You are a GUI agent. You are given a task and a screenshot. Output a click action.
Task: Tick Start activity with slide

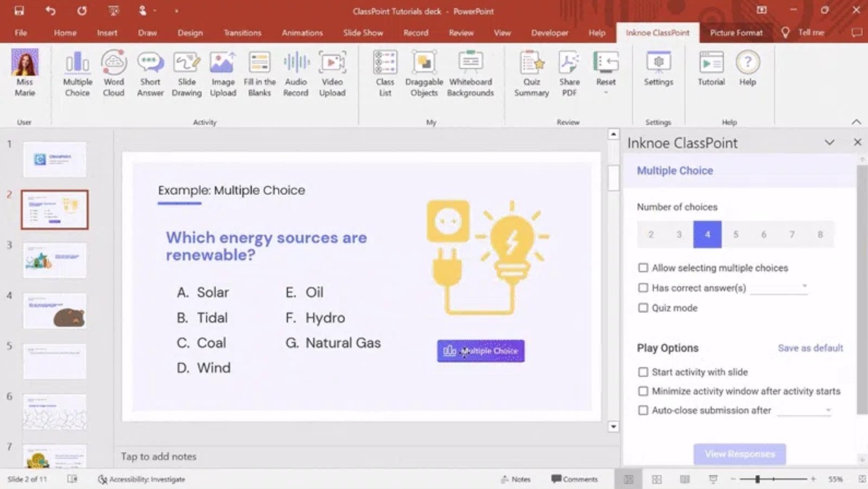click(643, 372)
